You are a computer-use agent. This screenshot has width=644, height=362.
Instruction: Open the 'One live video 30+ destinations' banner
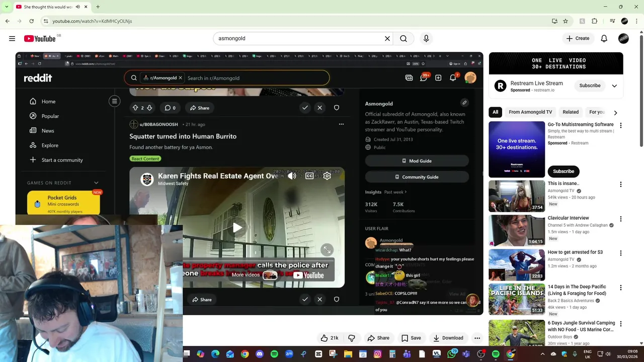click(556, 63)
